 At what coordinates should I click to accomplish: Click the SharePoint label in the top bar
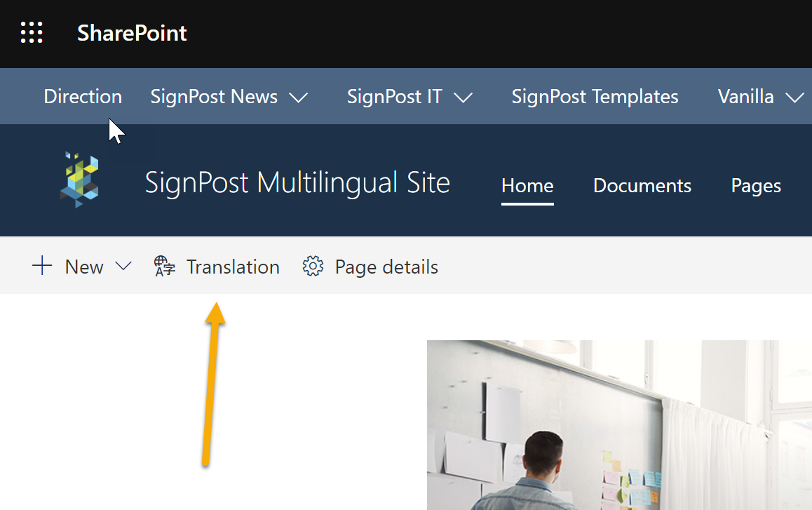131,32
